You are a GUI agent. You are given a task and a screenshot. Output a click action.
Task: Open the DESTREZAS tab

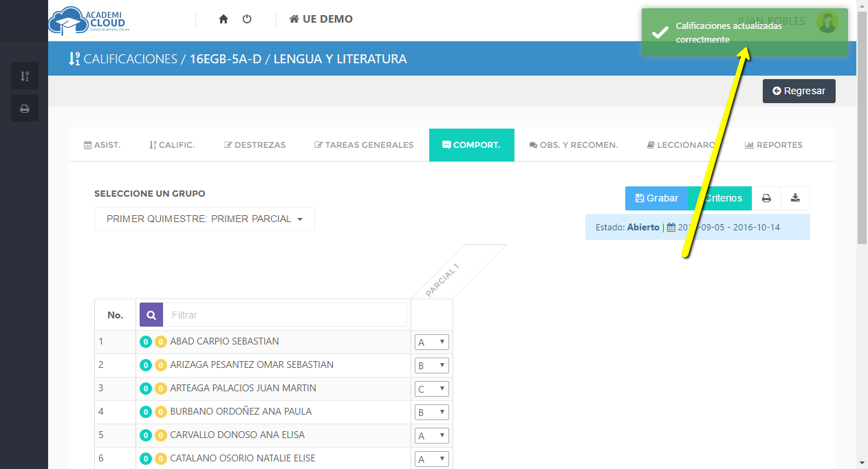tap(254, 145)
